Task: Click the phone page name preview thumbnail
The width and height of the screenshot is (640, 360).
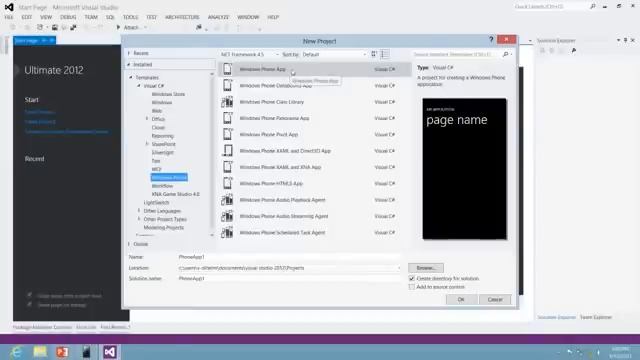Action: 464,169
